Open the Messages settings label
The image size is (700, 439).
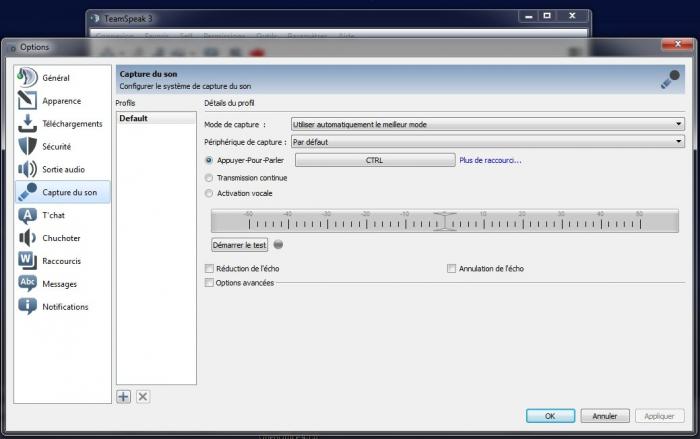[x=59, y=284]
